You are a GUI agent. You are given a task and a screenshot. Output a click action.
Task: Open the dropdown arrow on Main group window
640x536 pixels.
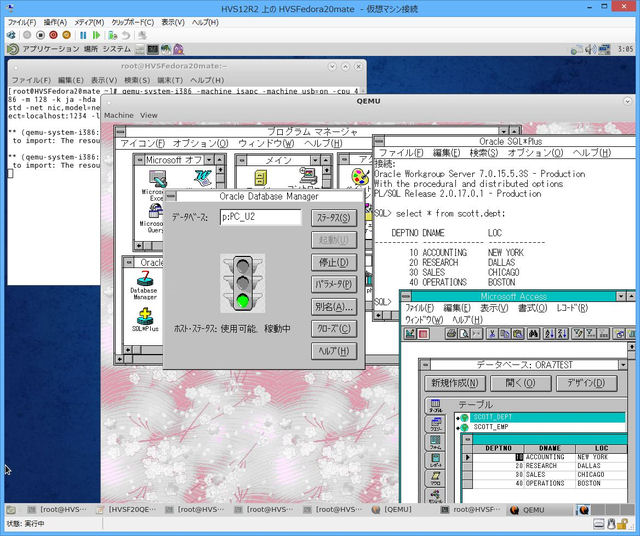coord(316,160)
